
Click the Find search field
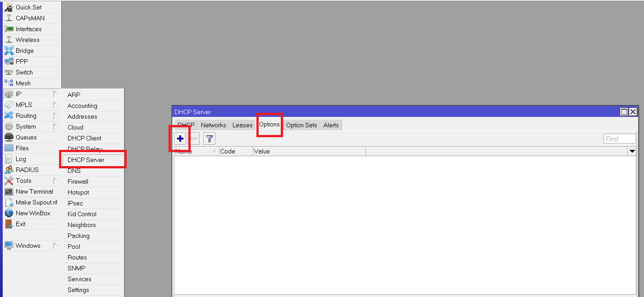(x=619, y=139)
